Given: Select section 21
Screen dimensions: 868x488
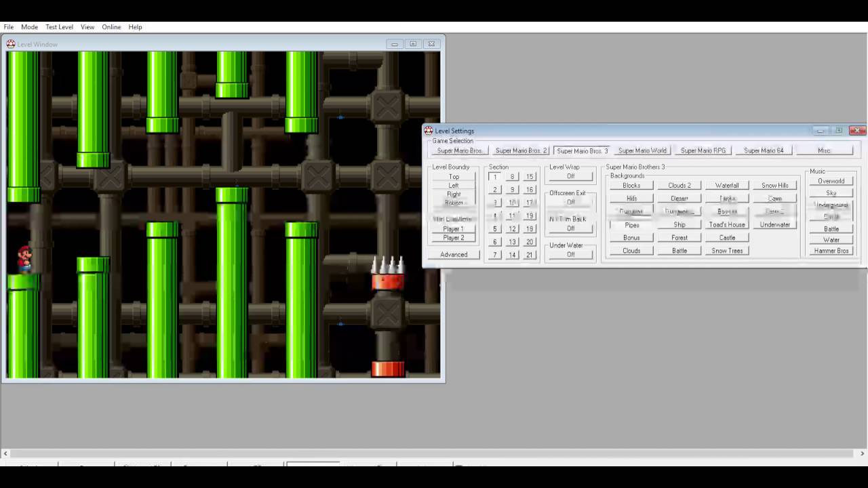Looking at the screenshot, I should [530, 255].
